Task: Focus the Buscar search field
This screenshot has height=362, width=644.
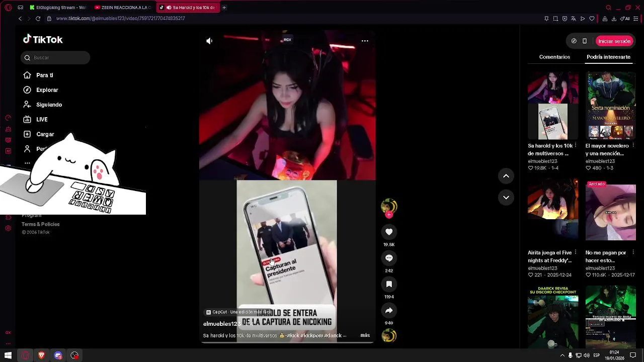Action: [55, 58]
